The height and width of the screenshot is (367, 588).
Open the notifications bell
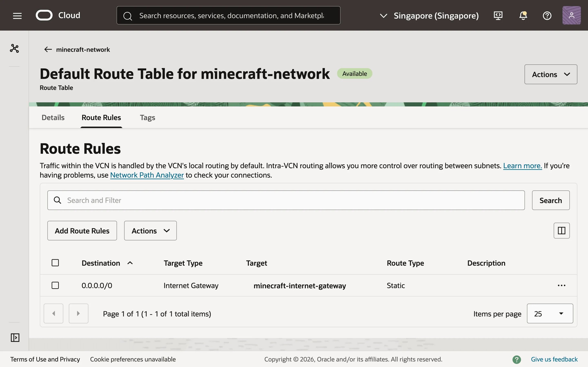click(x=523, y=16)
